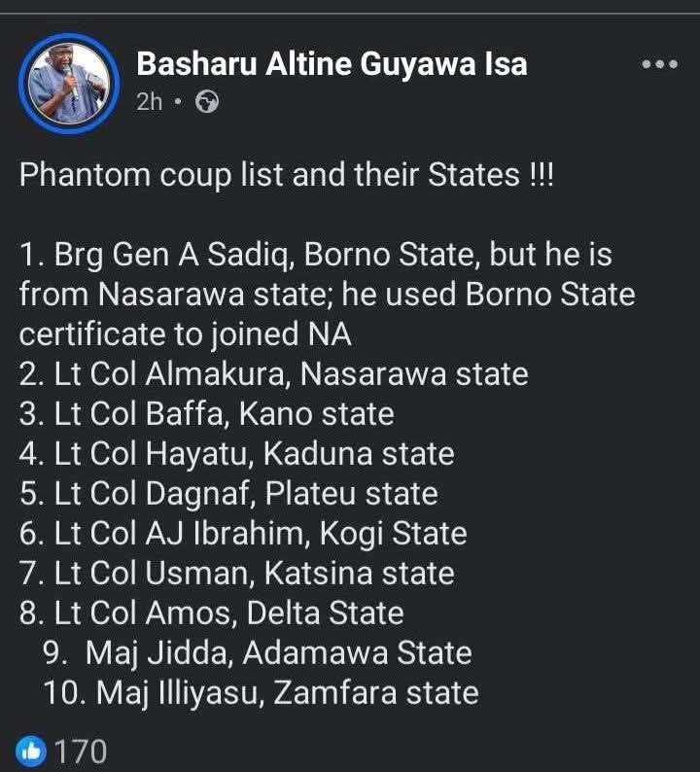Click the Lt Col Baffa, Kano line
Screen dimensions: 700x772
[x=207, y=413]
